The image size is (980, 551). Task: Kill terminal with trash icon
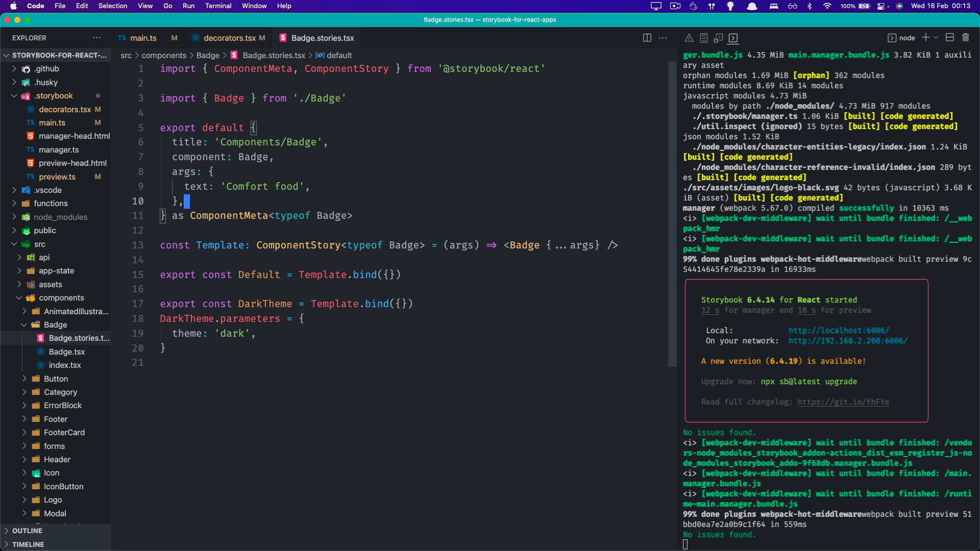(965, 37)
